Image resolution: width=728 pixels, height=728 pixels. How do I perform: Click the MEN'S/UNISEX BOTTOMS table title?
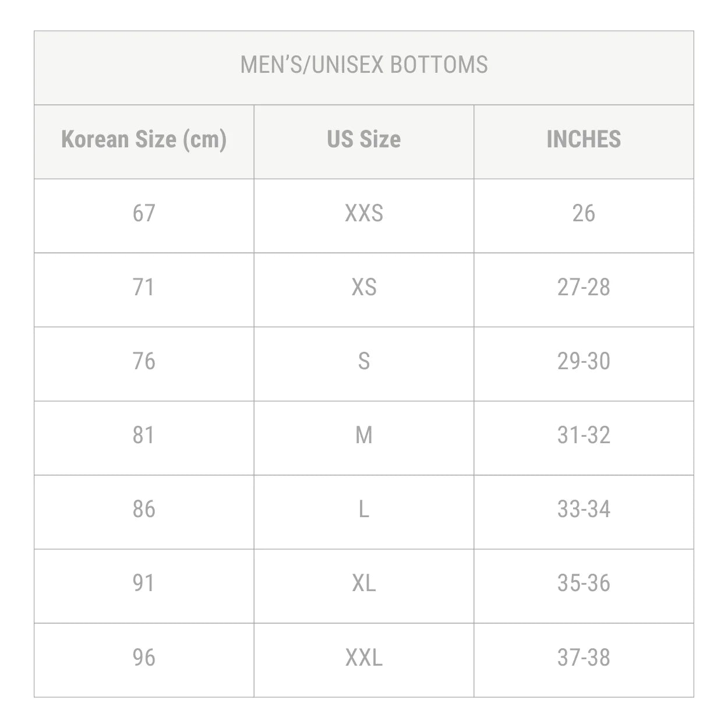[x=364, y=65]
